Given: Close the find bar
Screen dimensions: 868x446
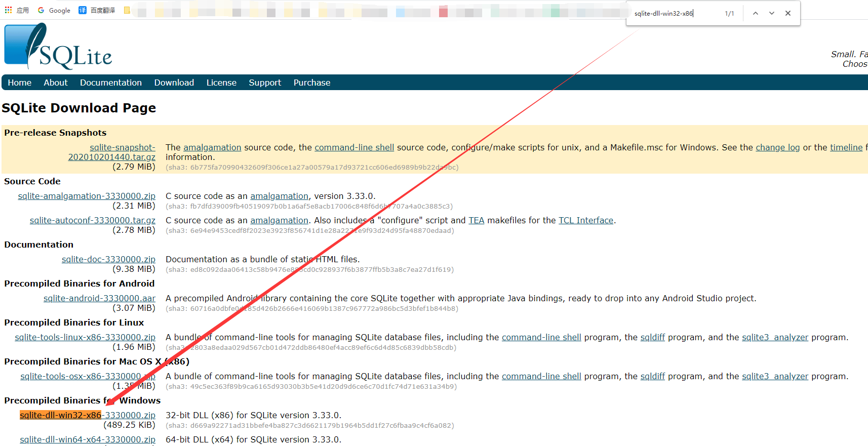Looking at the screenshot, I should 788,13.
